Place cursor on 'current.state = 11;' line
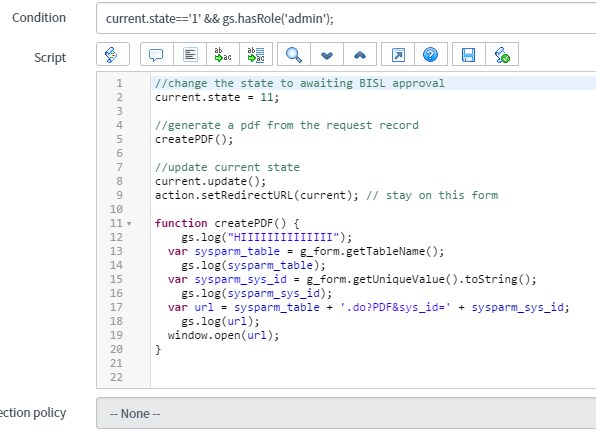Image resolution: width=596 pixels, height=438 pixels. 217,97
